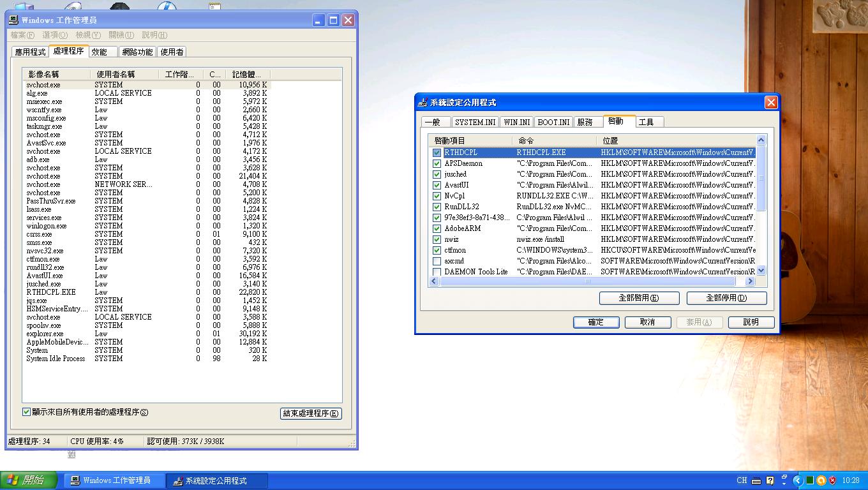Open the 檔案(F) menu in Task Manager
This screenshot has height=490, width=868.
(x=22, y=35)
